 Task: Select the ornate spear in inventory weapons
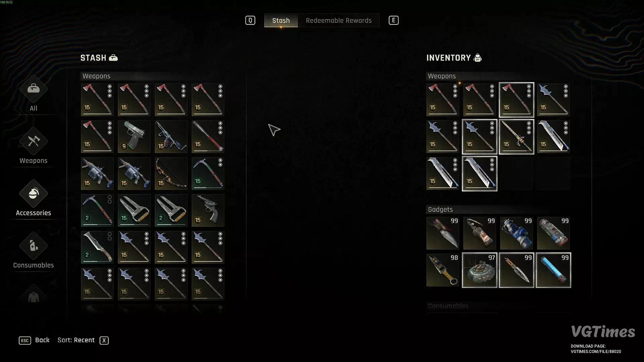pyautogui.click(x=517, y=137)
